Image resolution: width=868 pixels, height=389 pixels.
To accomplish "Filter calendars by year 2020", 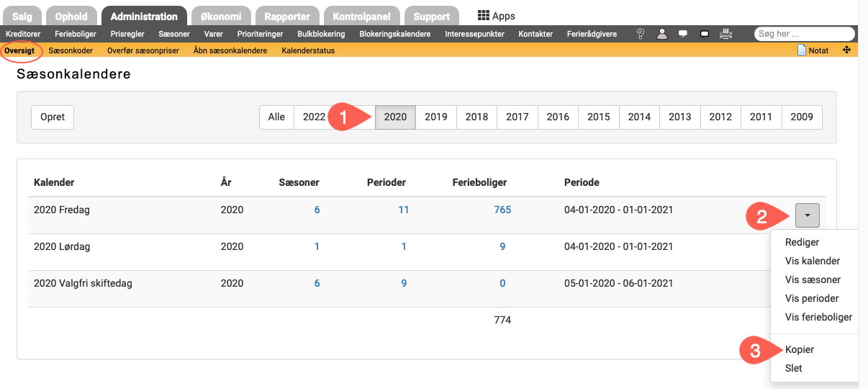I will 395,117.
